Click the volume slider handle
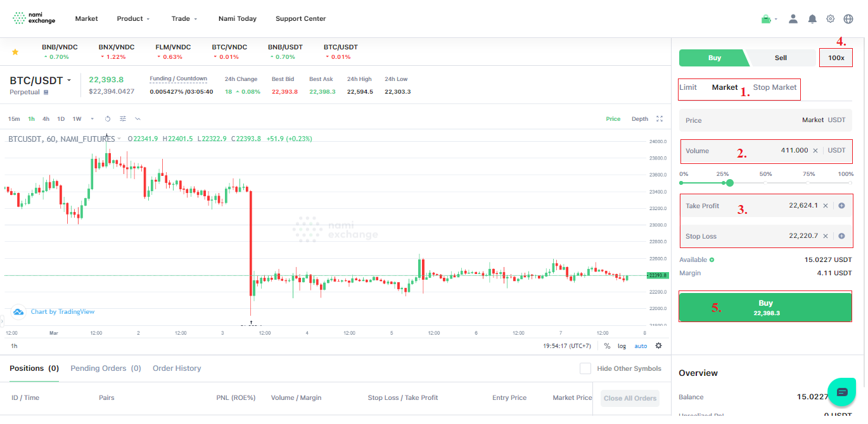Image resolution: width=868 pixels, height=424 pixels. point(730,183)
